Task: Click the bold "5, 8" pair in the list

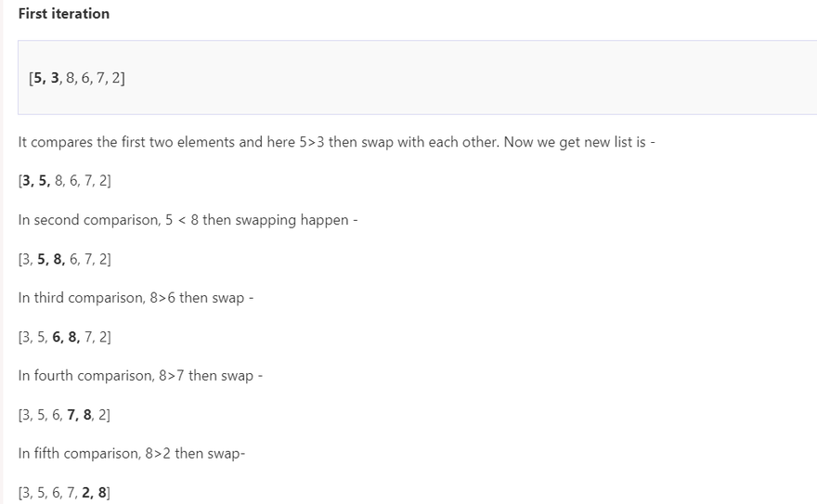Action: click(x=54, y=260)
